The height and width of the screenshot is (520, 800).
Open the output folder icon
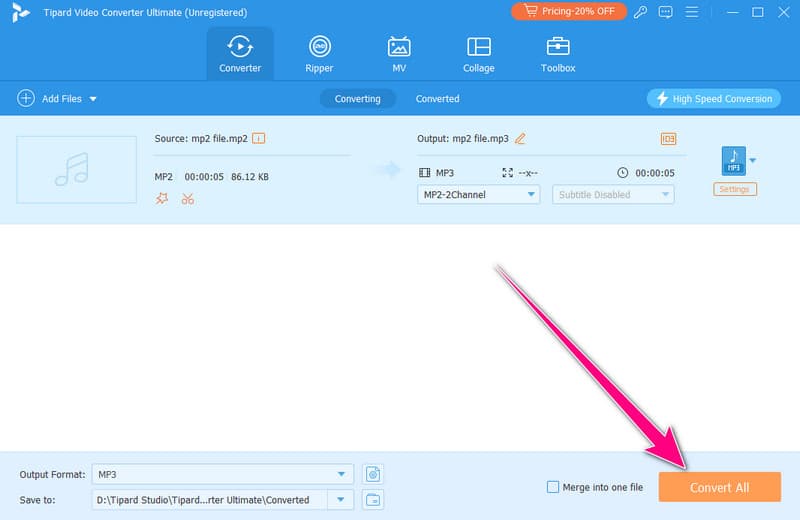[x=373, y=500]
